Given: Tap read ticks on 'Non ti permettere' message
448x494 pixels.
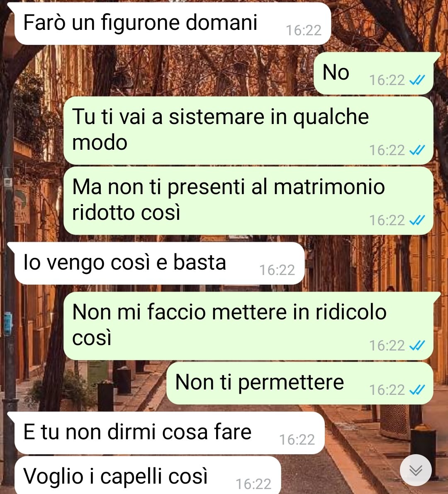Looking at the screenshot, I should (x=417, y=390).
